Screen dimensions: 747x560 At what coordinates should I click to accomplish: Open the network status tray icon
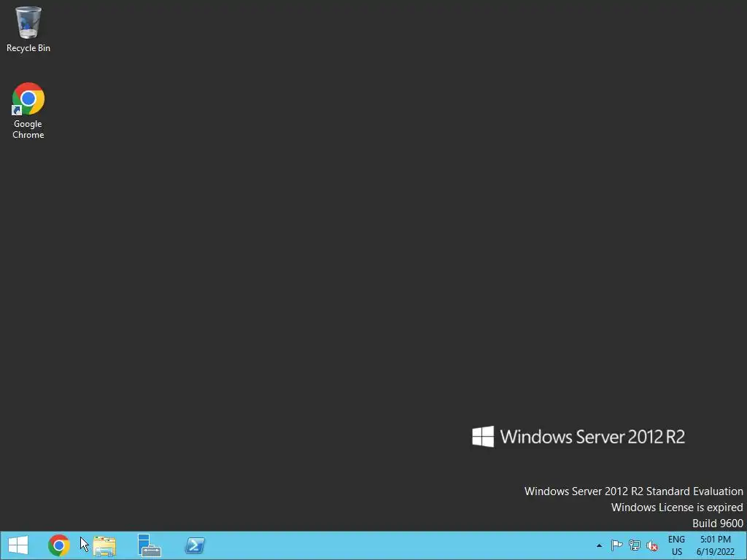[634, 545]
